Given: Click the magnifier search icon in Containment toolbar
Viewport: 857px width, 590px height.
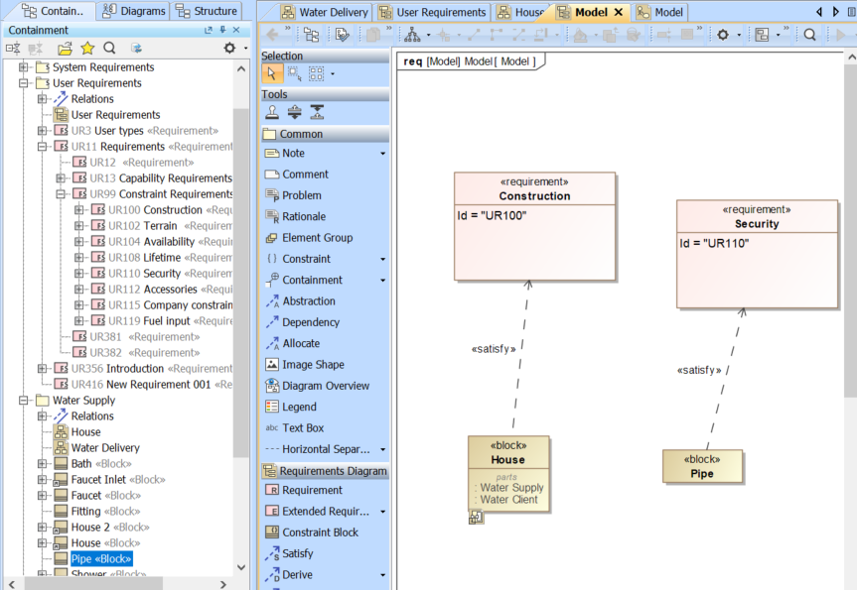Looking at the screenshot, I should (109, 48).
